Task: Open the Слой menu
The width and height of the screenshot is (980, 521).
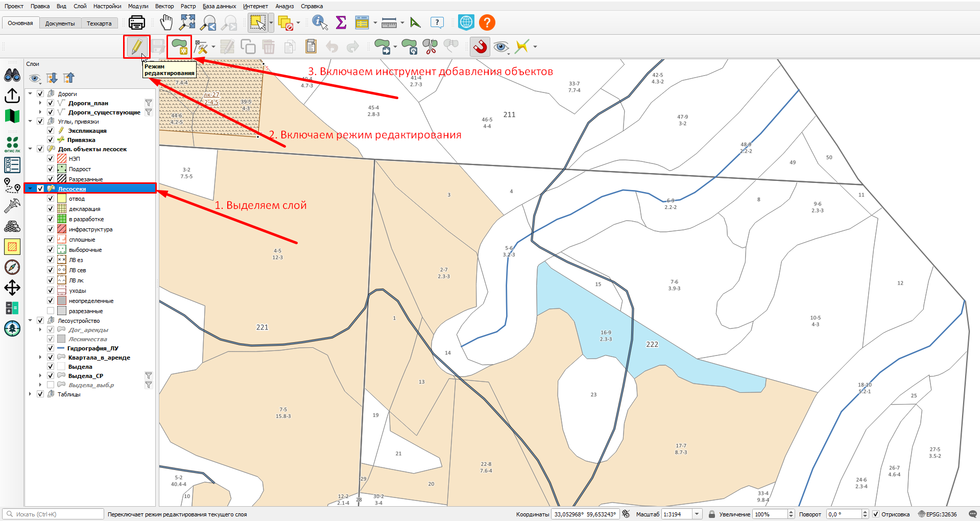Action: pyautogui.click(x=80, y=6)
